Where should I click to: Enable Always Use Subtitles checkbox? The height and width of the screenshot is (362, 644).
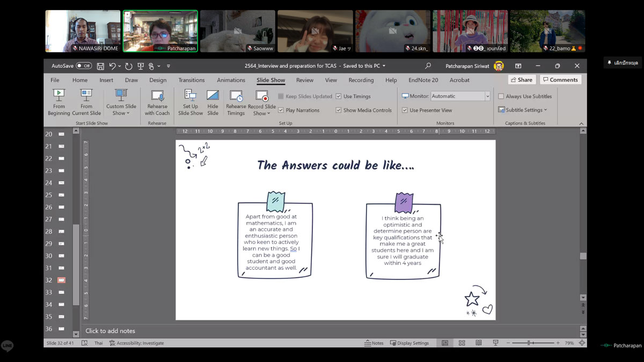[501, 97]
